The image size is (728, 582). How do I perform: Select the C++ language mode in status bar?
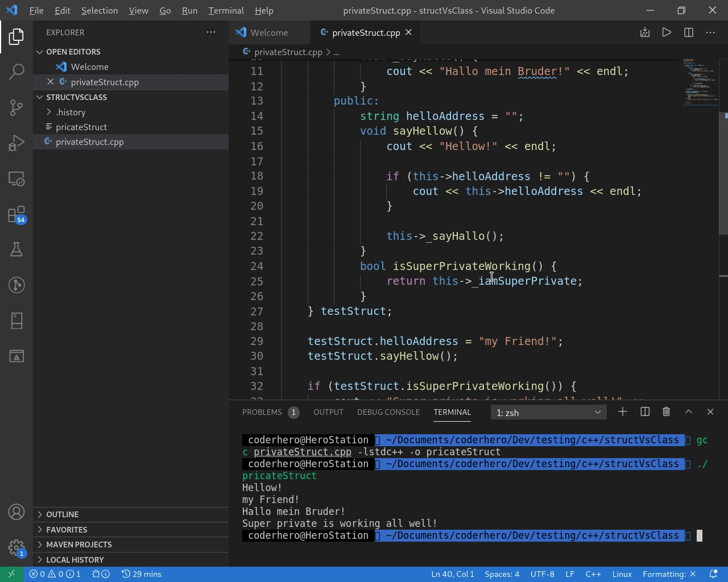tap(593, 574)
